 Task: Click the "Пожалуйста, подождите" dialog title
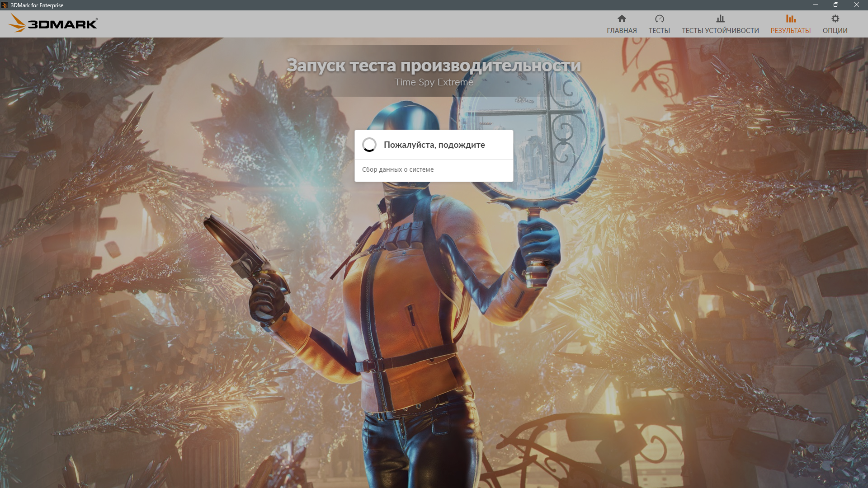(x=434, y=145)
